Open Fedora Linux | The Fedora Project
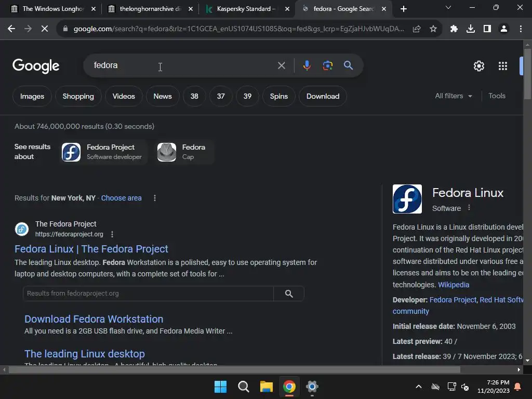Image resolution: width=532 pixels, height=399 pixels. pyautogui.click(x=91, y=249)
